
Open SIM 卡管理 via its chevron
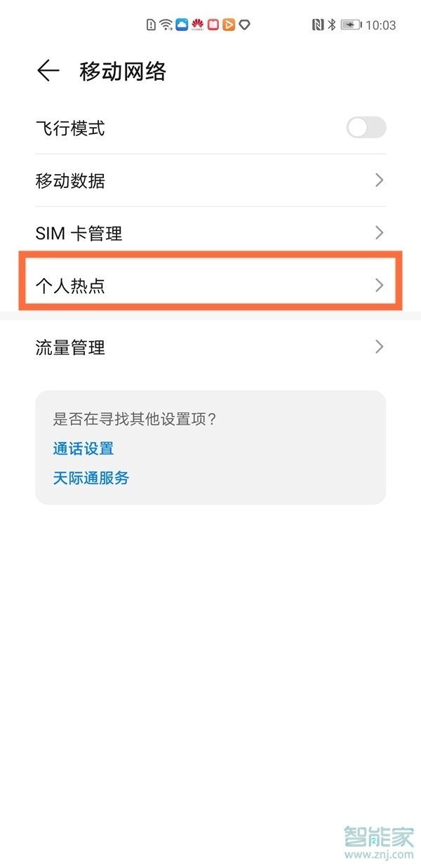(379, 232)
